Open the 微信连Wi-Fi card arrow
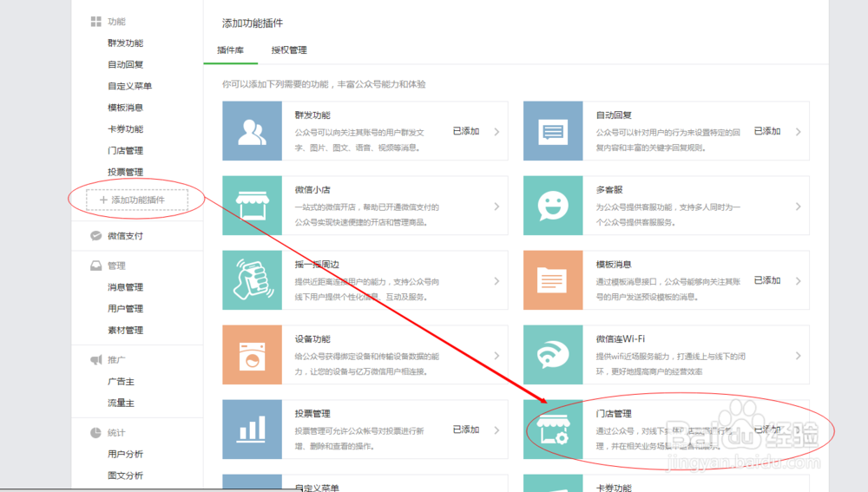Image resolution: width=868 pixels, height=492 pixels. [798, 356]
